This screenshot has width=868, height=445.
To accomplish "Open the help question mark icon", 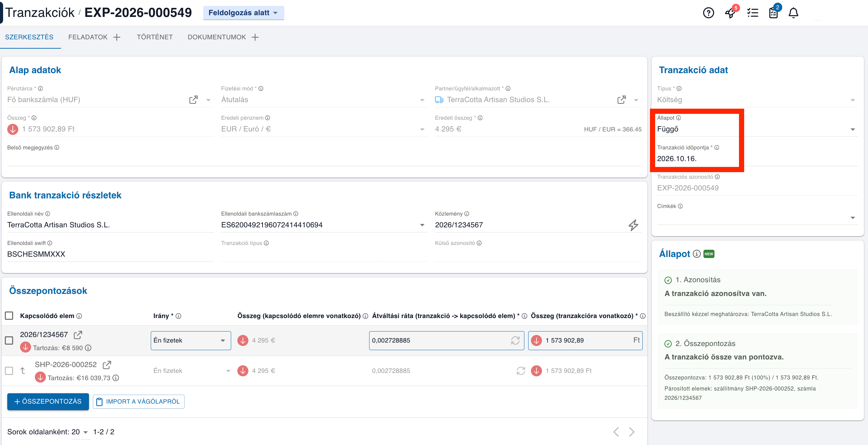I will 708,13.
